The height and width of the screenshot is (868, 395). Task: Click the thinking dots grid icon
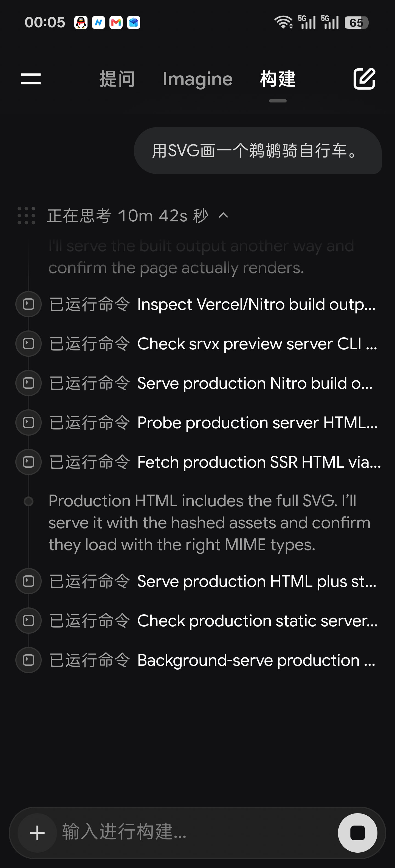[26, 216]
